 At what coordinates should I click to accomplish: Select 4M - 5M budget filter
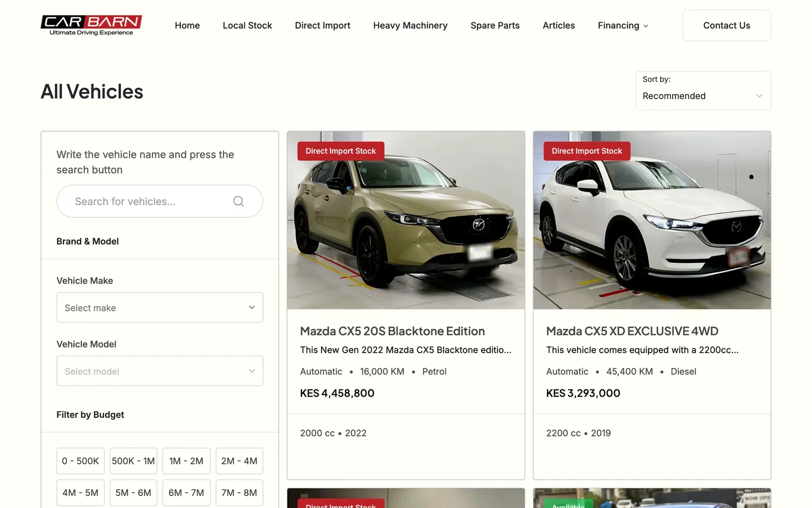80,493
